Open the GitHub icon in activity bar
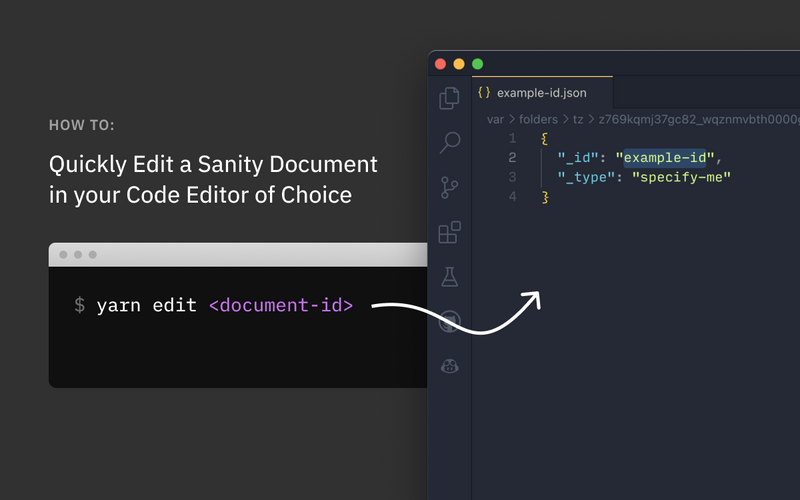 (449, 321)
